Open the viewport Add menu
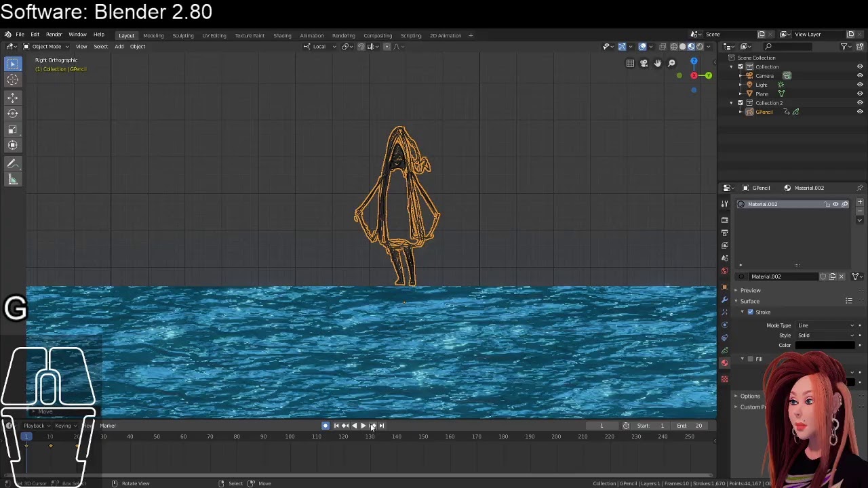 tap(119, 47)
